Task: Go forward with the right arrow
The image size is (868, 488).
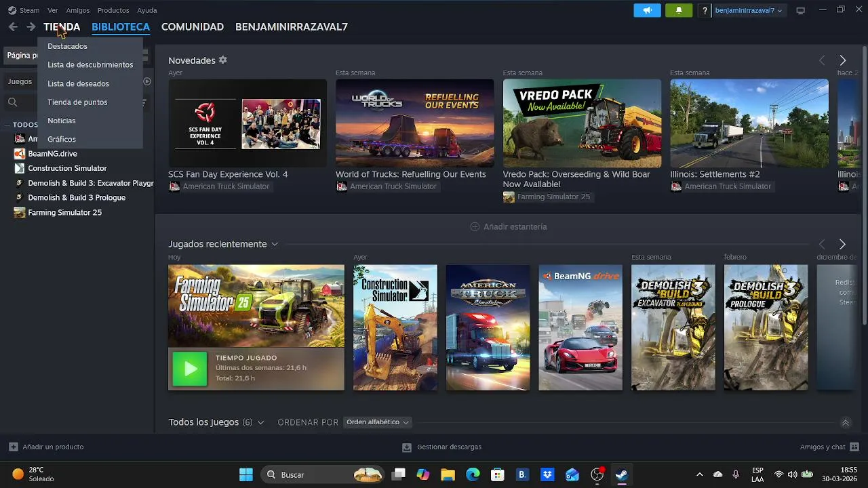Action: 31,27
